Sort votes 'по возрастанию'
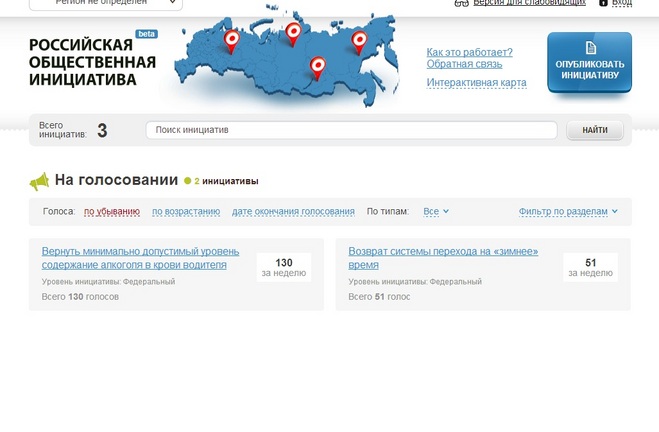659x432 pixels. point(186,211)
